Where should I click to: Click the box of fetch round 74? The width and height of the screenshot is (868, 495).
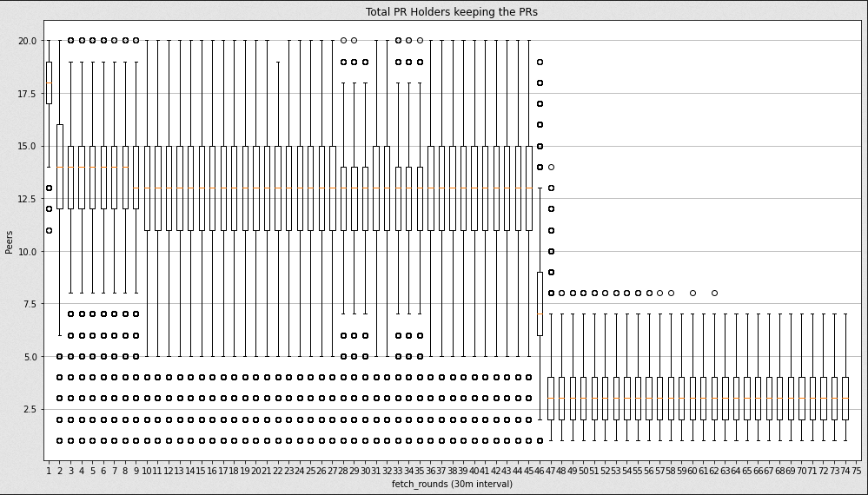[x=845, y=399]
